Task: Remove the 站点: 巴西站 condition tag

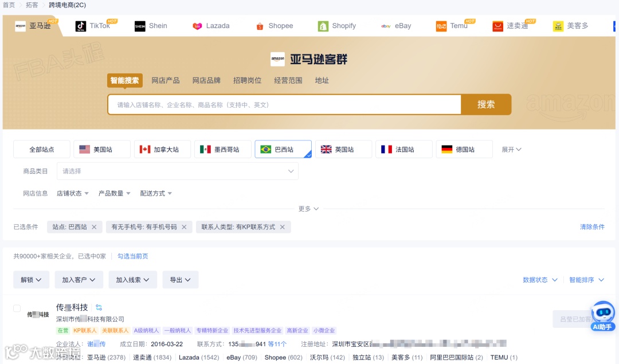Action: click(x=94, y=227)
